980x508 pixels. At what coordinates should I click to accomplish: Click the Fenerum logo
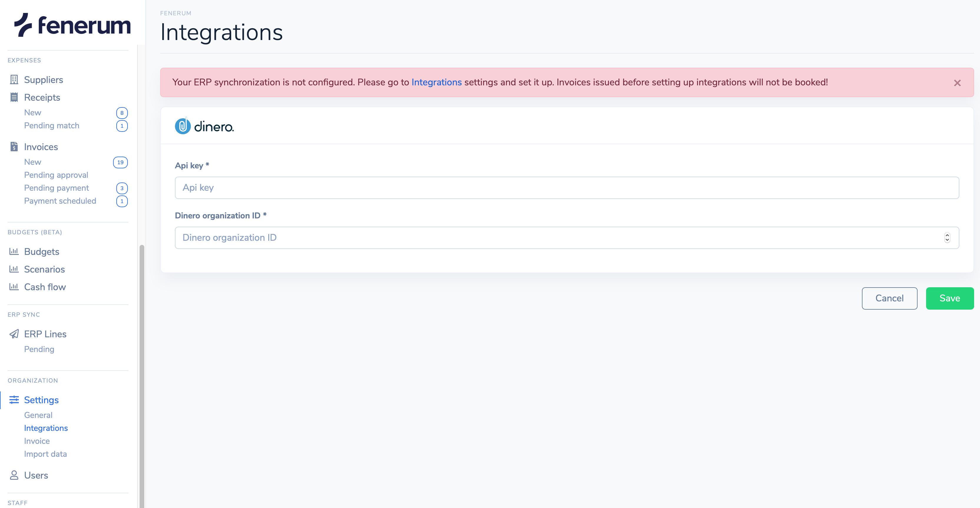pyautogui.click(x=72, y=25)
